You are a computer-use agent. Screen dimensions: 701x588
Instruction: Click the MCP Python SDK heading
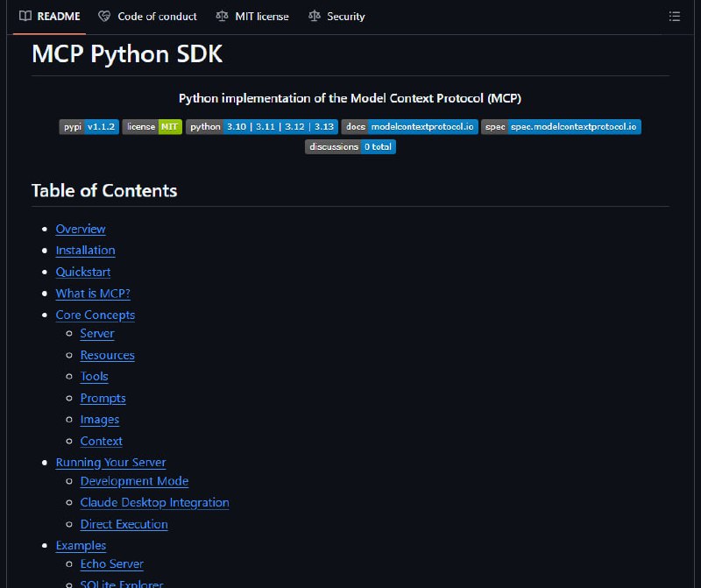[127, 54]
